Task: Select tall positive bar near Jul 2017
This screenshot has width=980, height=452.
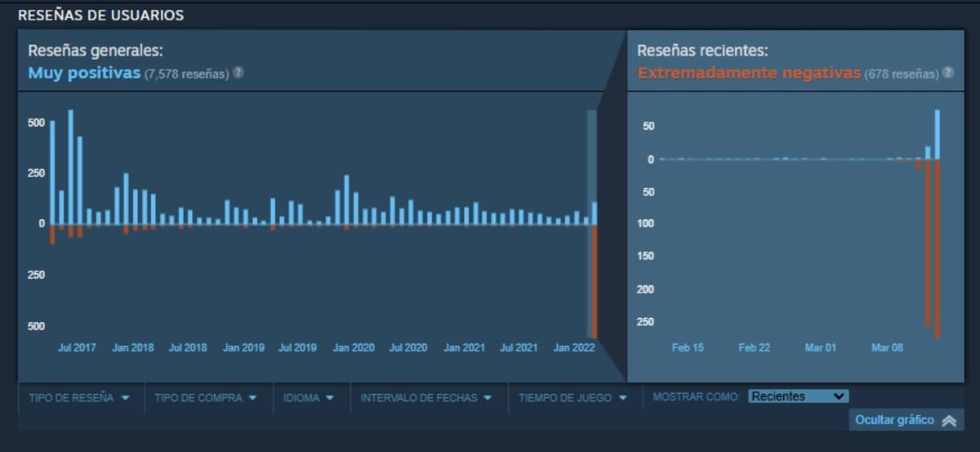Action: point(71,166)
